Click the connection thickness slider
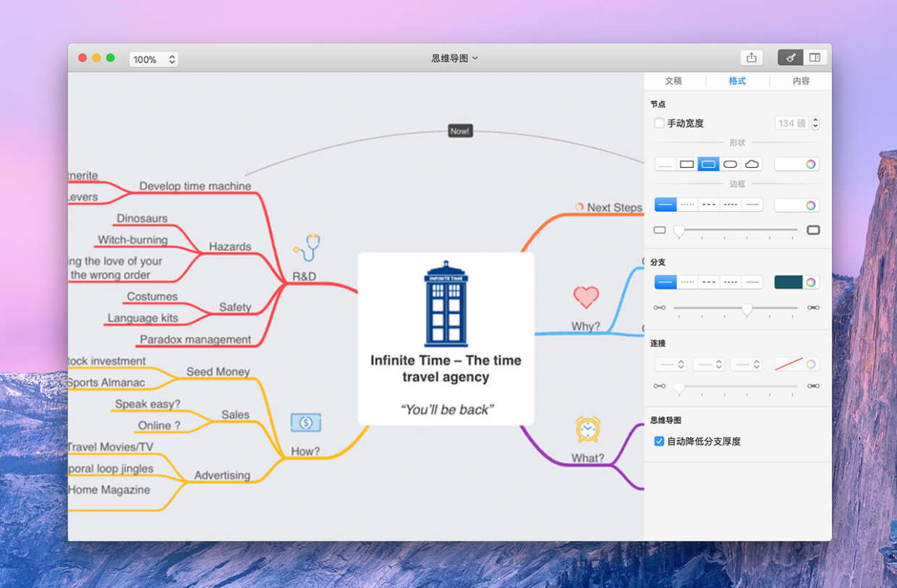 (x=736, y=386)
